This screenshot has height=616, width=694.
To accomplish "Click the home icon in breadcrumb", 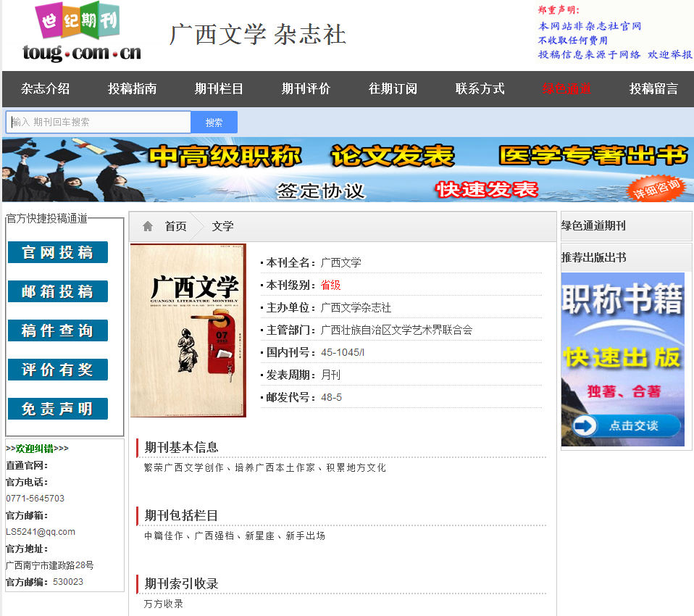I will coord(148,226).
